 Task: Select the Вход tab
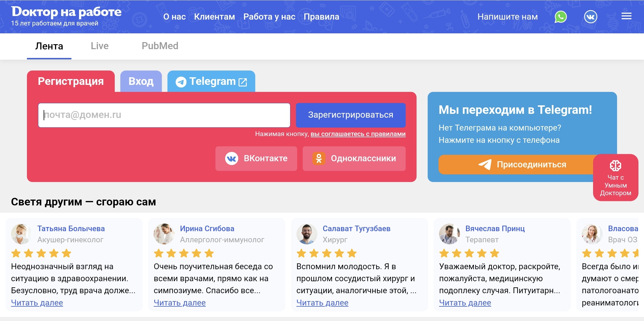point(141,81)
